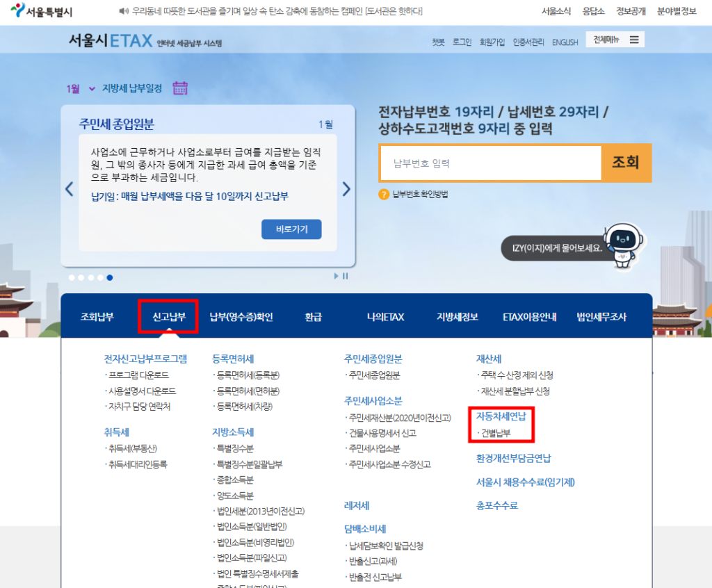Go to the next slide arrow
The width and height of the screenshot is (712, 588).
click(x=346, y=189)
